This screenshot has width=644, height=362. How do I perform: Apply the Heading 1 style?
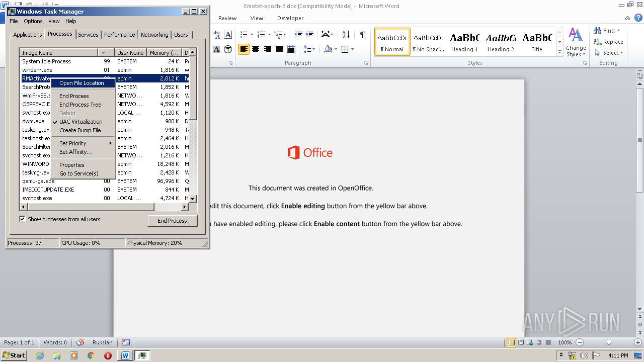[464, 42]
